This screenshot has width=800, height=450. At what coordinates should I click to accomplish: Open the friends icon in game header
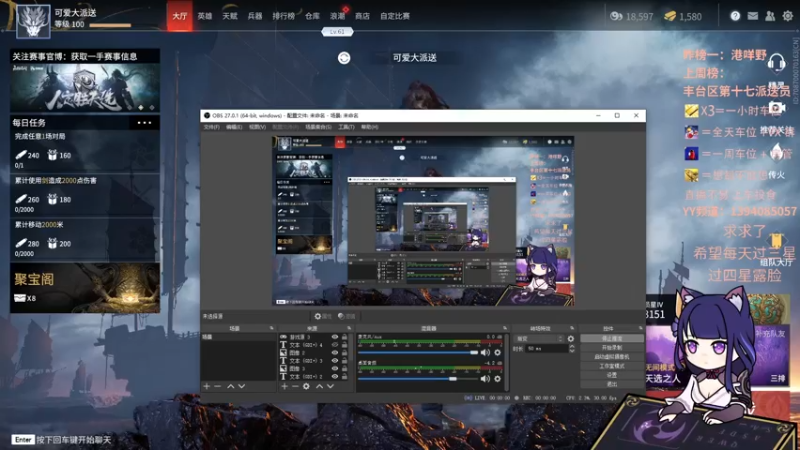point(770,16)
